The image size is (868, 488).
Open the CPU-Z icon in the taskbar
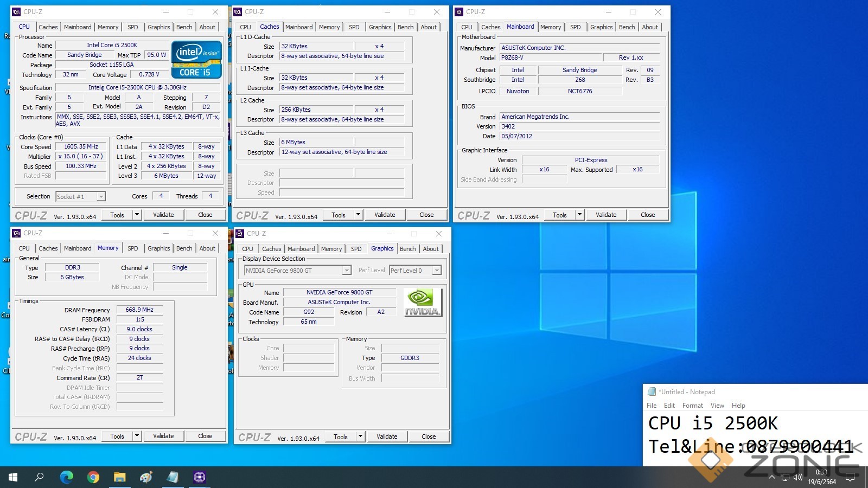point(199,477)
